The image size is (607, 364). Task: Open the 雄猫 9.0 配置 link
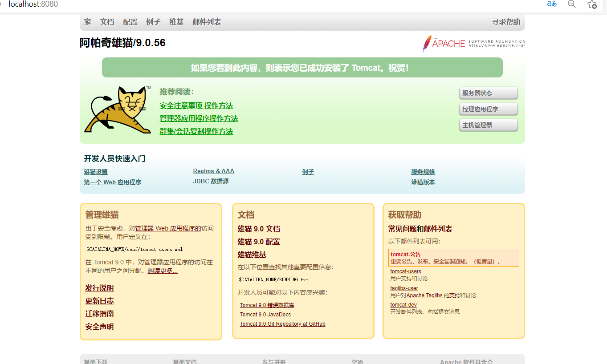(259, 242)
